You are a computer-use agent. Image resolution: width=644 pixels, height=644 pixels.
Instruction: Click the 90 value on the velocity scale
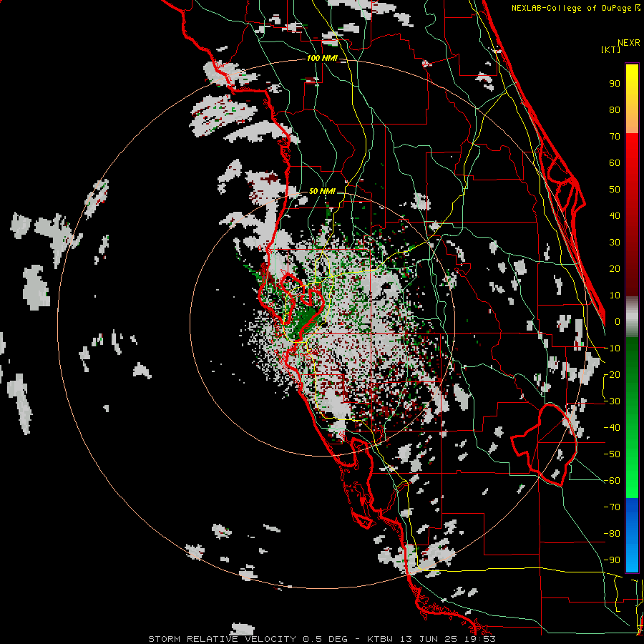[x=615, y=84]
